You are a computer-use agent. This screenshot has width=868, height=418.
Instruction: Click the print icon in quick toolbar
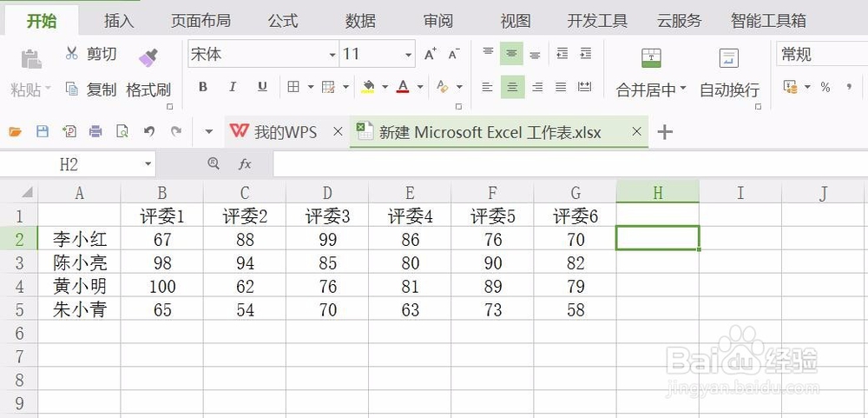pyautogui.click(x=95, y=131)
